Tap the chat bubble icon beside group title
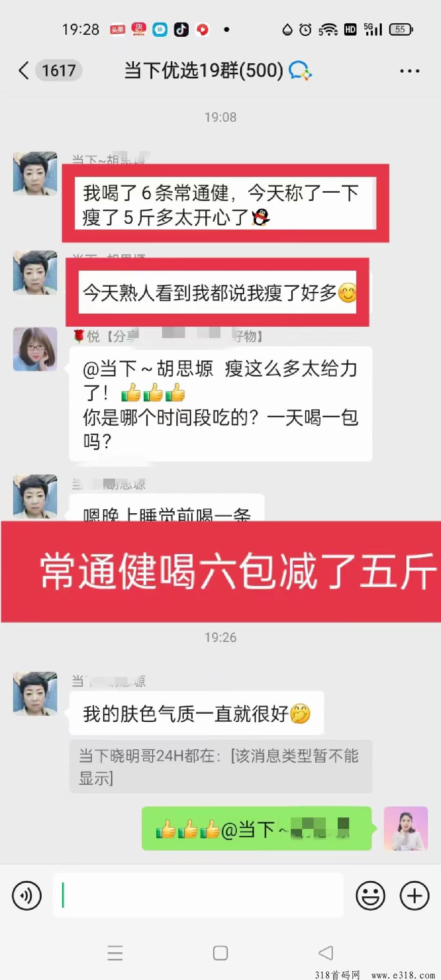 300,70
